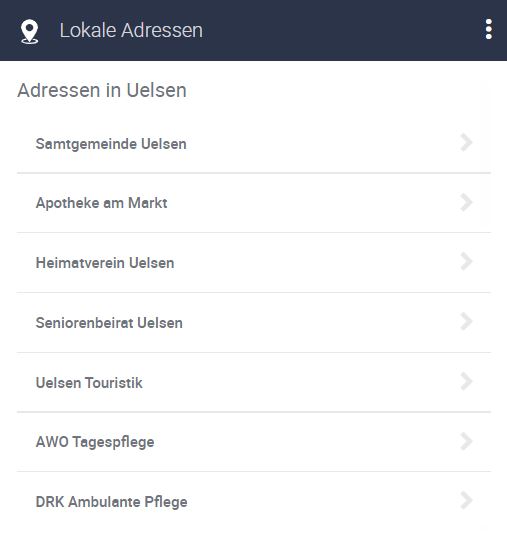Click chevron next to Apotheke am Markt
Viewport: 507px width, 545px height.
coord(466,202)
